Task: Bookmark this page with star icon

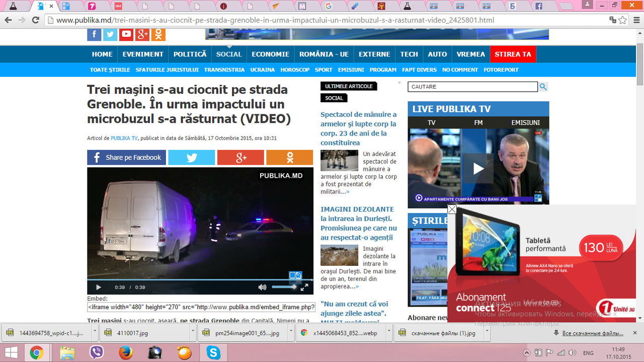Action: click(623, 21)
